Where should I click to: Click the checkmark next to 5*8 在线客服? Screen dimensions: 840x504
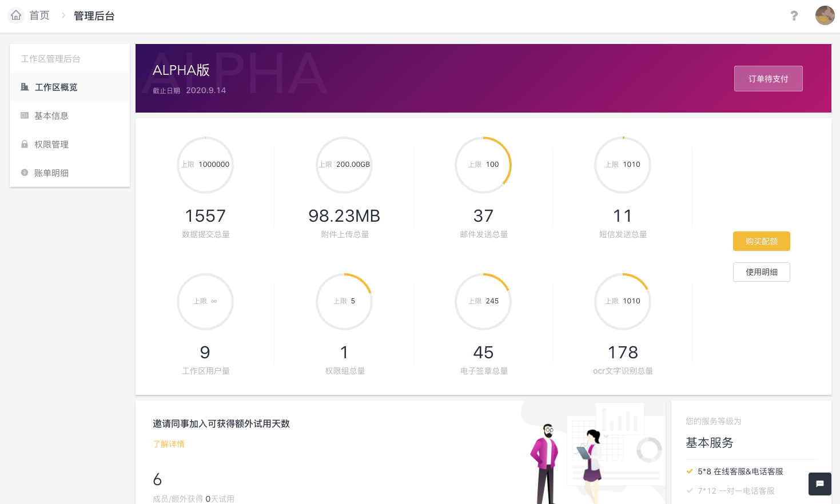point(690,471)
